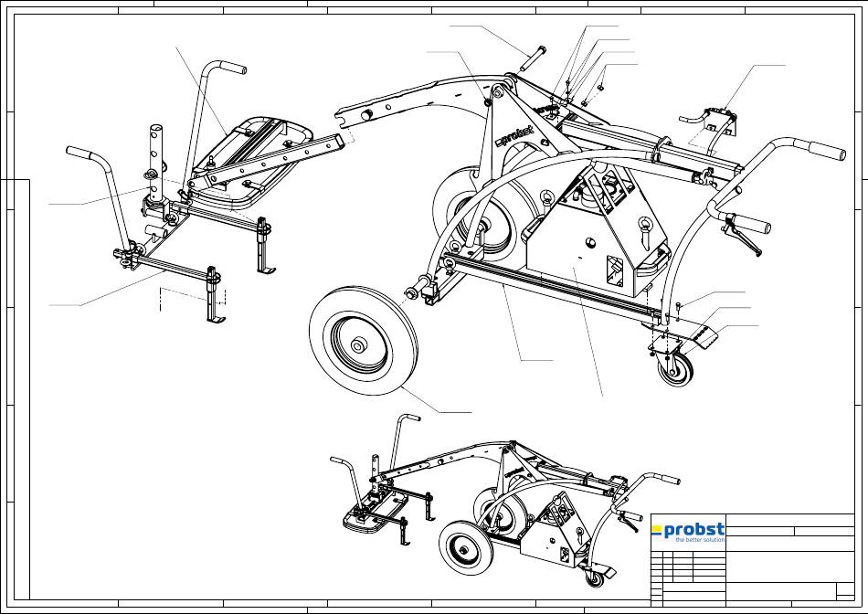Image resolution: width=868 pixels, height=614 pixels.
Task: Click the small assembled machine overview drawing
Action: [x=503, y=501]
